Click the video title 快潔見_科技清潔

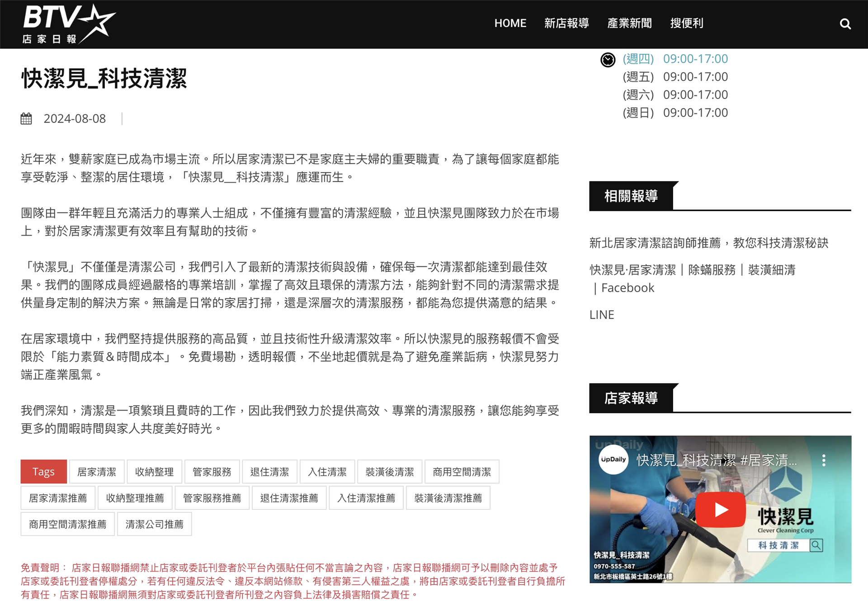716,460
